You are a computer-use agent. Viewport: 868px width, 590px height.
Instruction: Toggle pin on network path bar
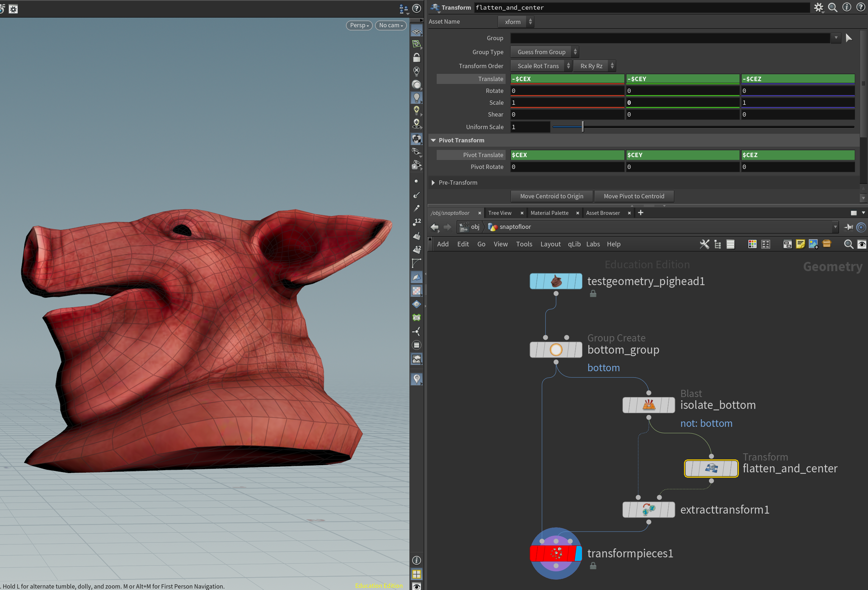(x=849, y=227)
